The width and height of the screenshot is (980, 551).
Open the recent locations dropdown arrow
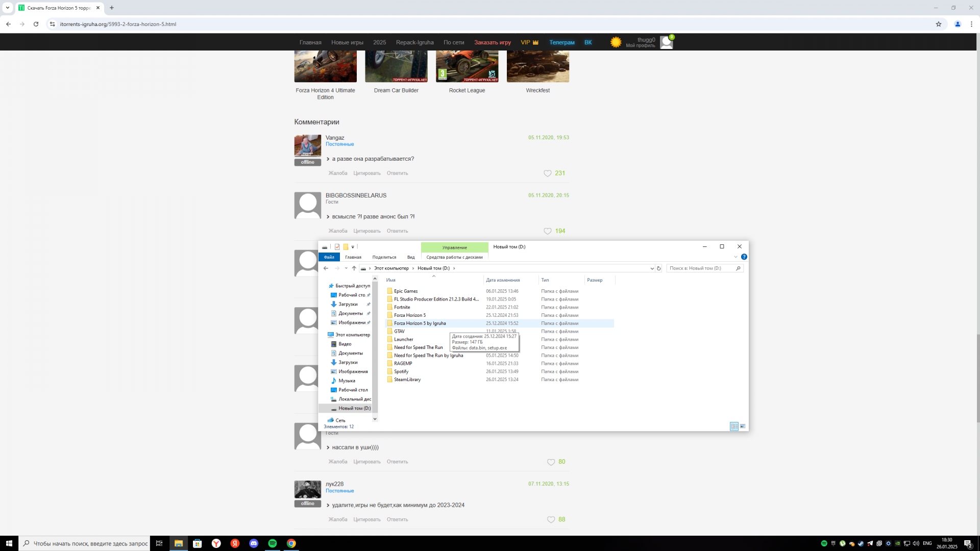tap(346, 268)
